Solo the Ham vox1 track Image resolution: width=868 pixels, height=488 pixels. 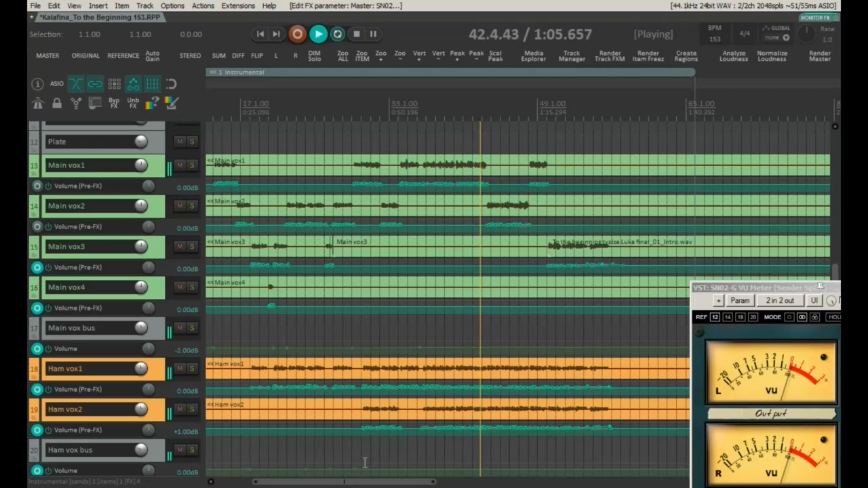tap(192, 368)
